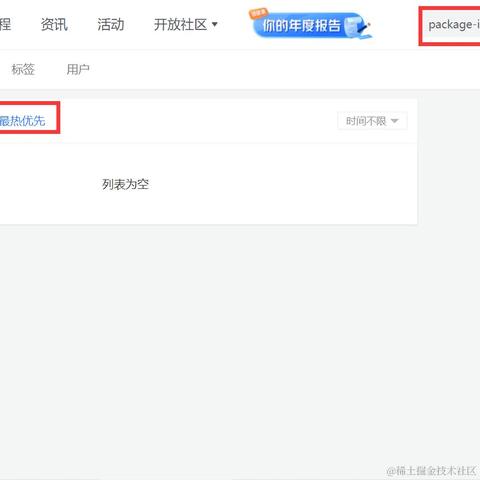Sort results by 最热优先
The width and height of the screenshot is (480, 480).
(x=22, y=121)
